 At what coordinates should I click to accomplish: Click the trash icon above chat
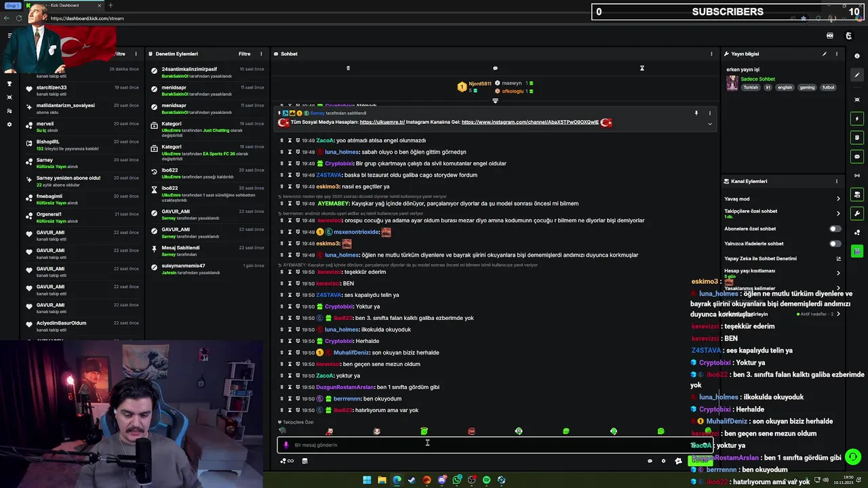(x=348, y=68)
